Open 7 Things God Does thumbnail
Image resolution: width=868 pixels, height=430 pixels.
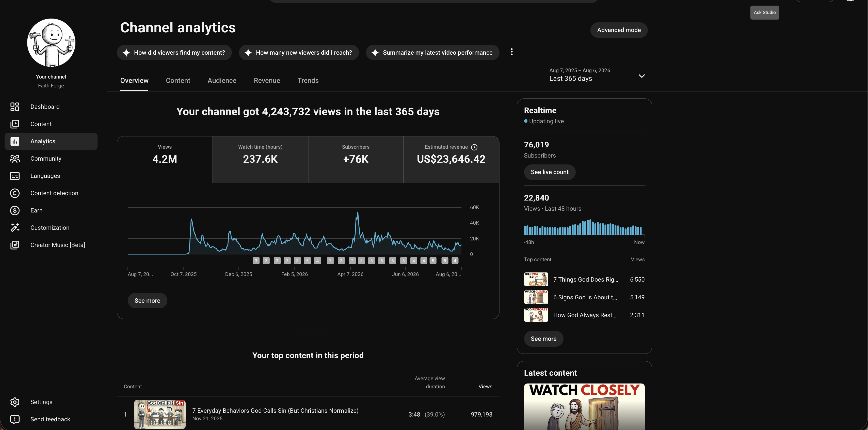536,279
